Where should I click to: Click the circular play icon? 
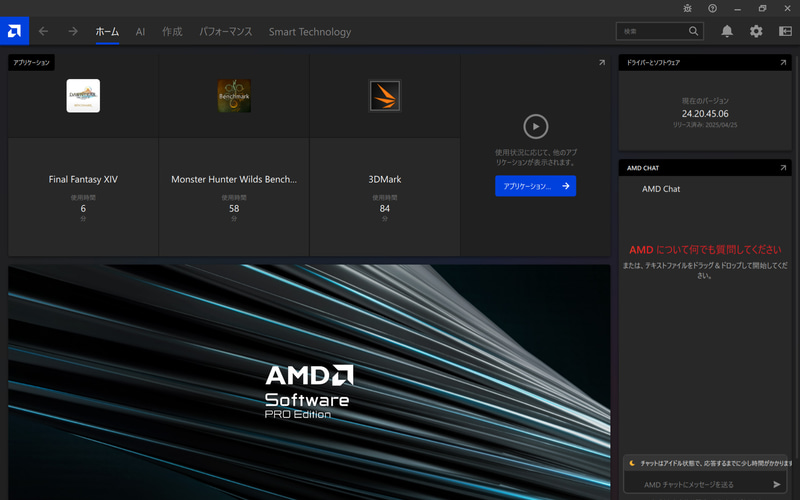pyautogui.click(x=536, y=127)
